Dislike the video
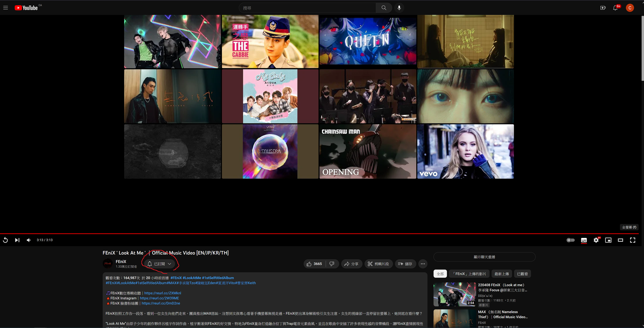 tap(332, 264)
